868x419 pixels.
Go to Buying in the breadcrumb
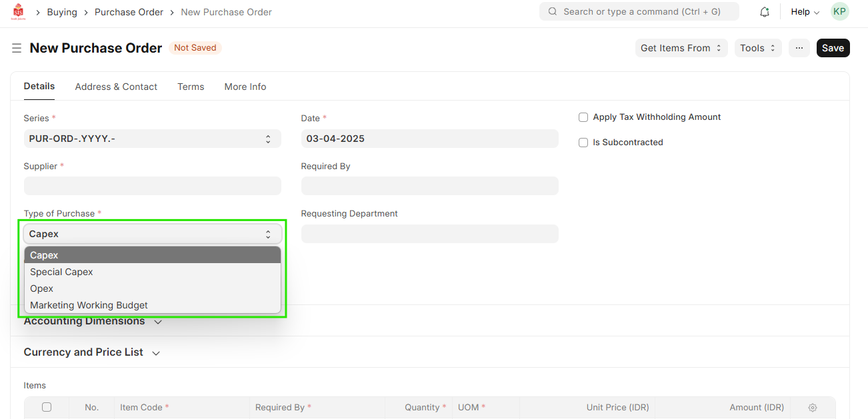(x=62, y=12)
